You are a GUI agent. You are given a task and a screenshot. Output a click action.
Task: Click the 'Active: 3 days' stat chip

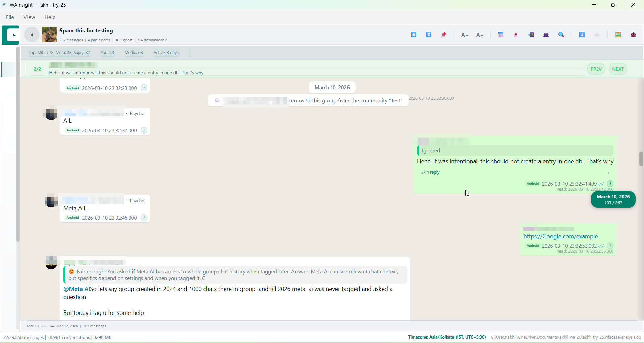166,53
